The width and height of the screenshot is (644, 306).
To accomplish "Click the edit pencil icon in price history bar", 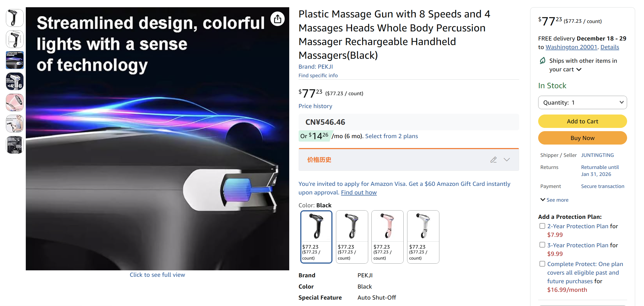I will [493, 160].
